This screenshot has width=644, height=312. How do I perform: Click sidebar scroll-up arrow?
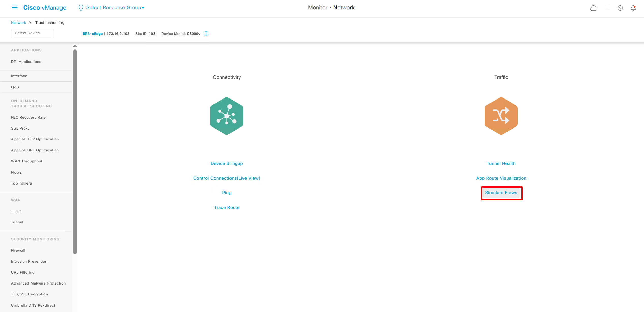click(x=75, y=46)
